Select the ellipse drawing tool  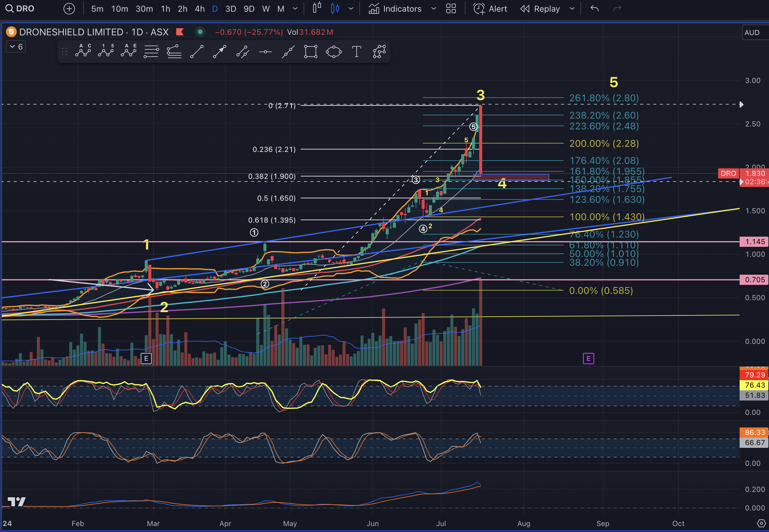(334, 52)
